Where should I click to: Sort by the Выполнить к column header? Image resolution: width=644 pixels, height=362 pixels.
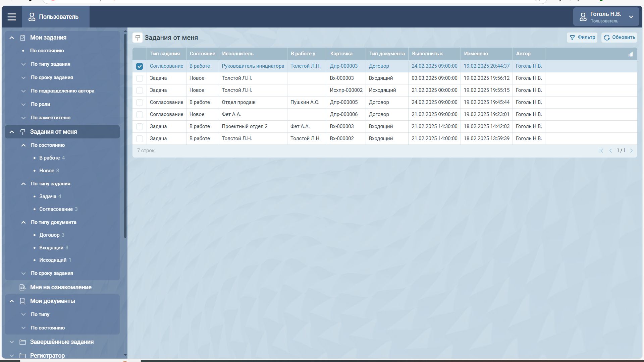(427, 54)
